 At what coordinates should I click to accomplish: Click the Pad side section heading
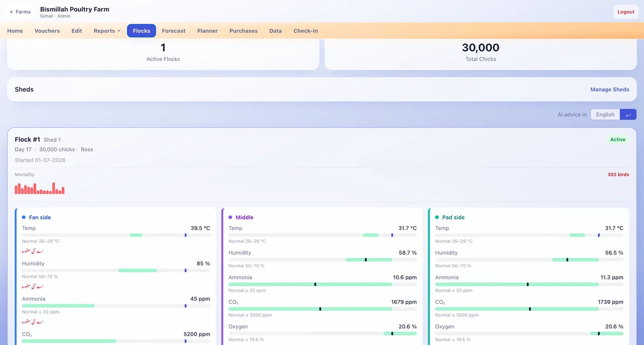pos(453,217)
